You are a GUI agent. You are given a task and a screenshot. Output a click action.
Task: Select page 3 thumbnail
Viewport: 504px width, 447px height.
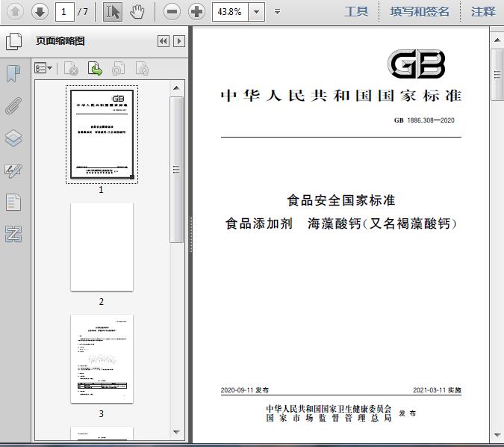tap(102, 359)
